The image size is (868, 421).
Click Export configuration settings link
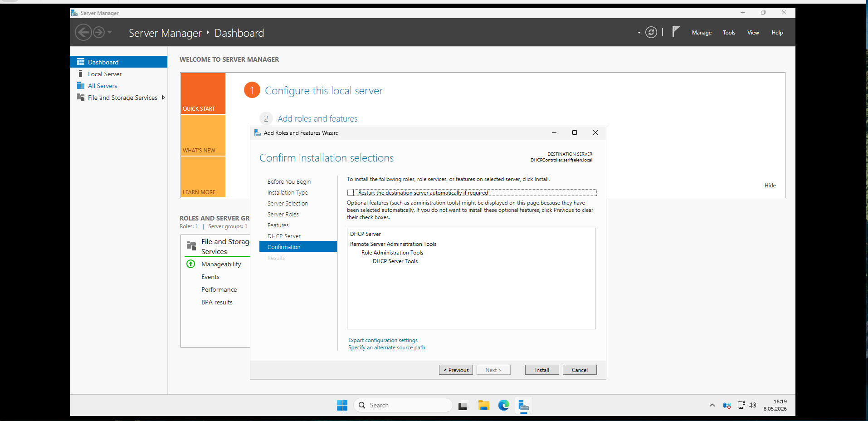pyautogui.click(x=383, y=340)
